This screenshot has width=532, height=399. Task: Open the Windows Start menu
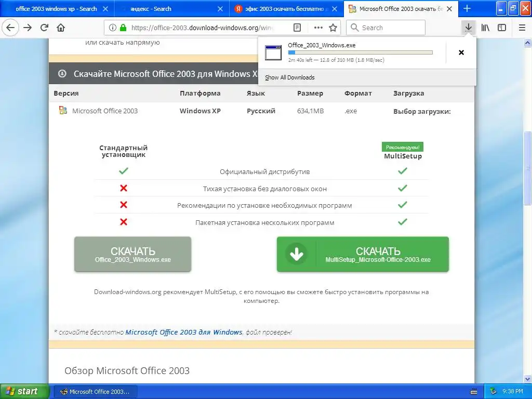[24, 391]
